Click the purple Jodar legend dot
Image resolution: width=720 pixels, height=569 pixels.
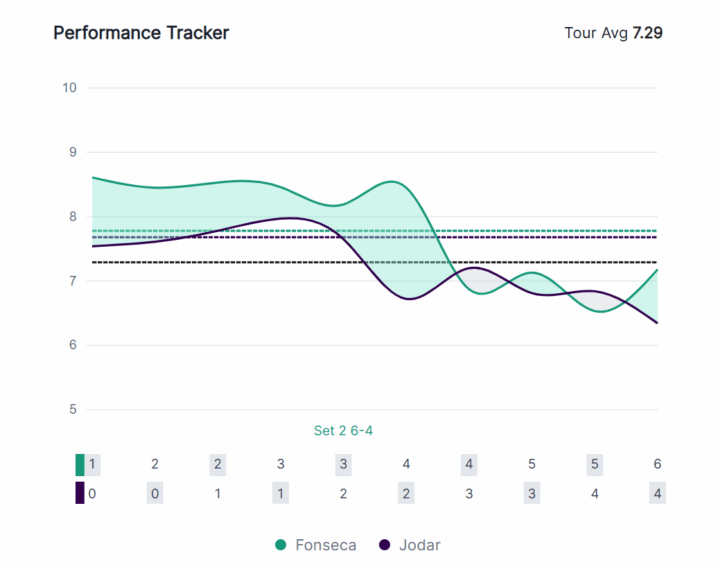pyautogui.click(x=385, y=545)
